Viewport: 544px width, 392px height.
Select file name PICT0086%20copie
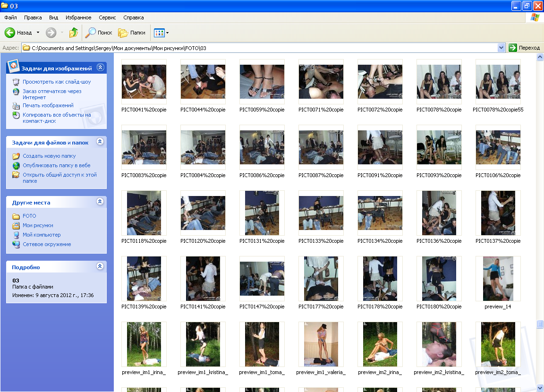[x=262, y=175]
